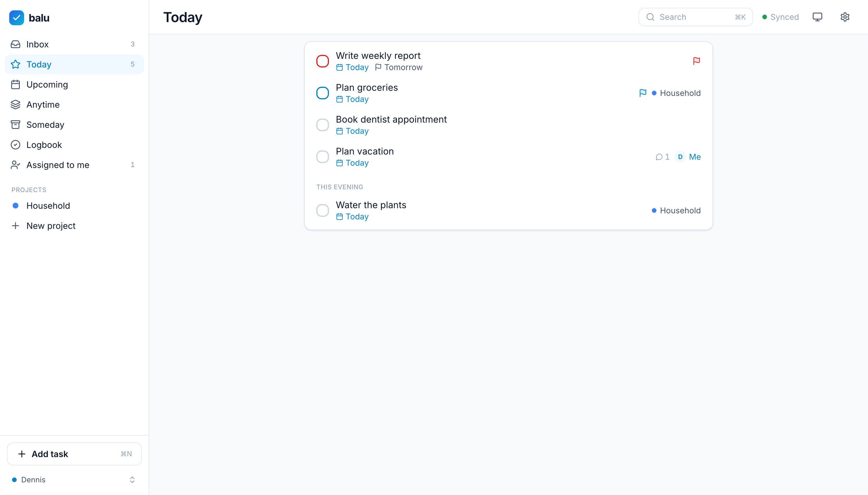
Task: Click the blue dot next to Dennis
Action: [x=14, y=480]
